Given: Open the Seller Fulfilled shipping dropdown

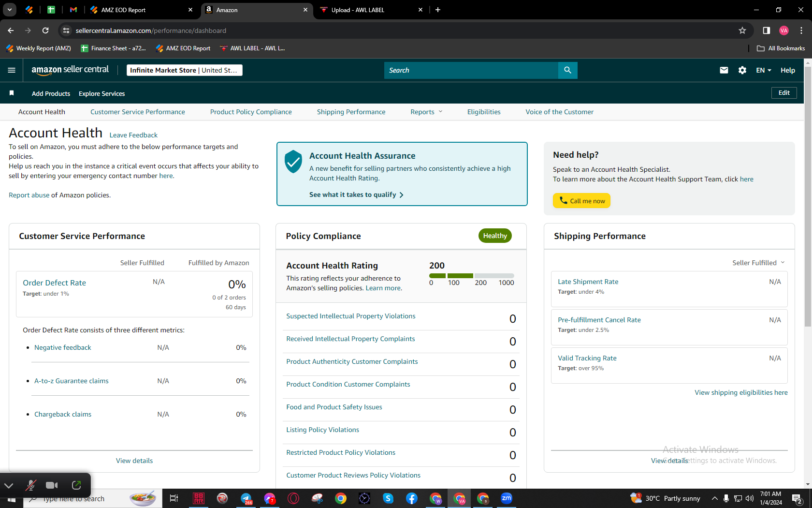Looking at the screenshot, I should coord(758,263).
